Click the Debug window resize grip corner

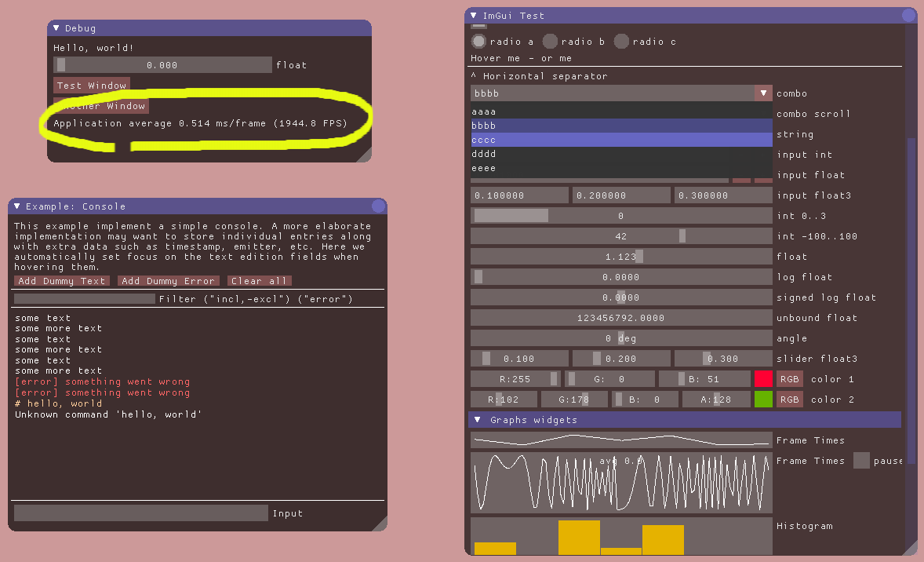(x=365, y=155)
